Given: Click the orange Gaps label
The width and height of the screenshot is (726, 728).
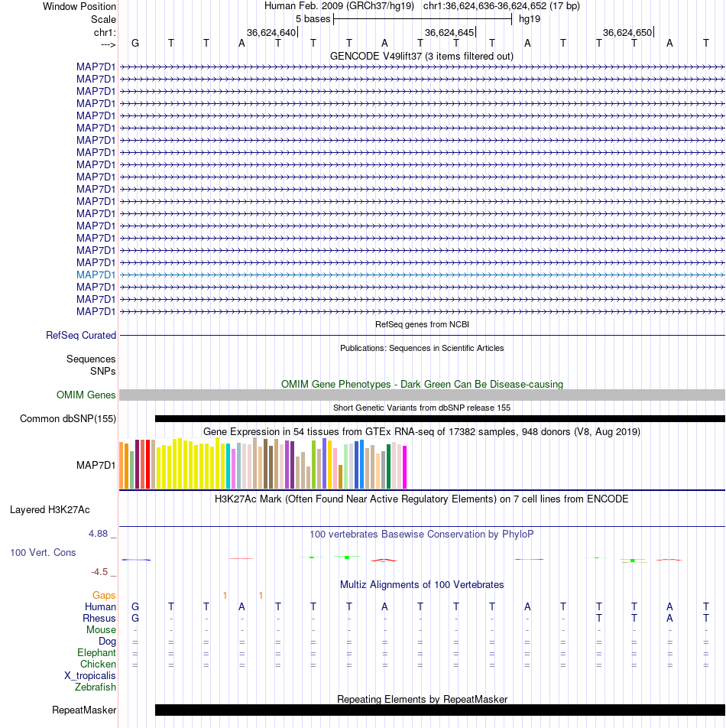Looking at the screenshot, I should [x=104, y=595].
